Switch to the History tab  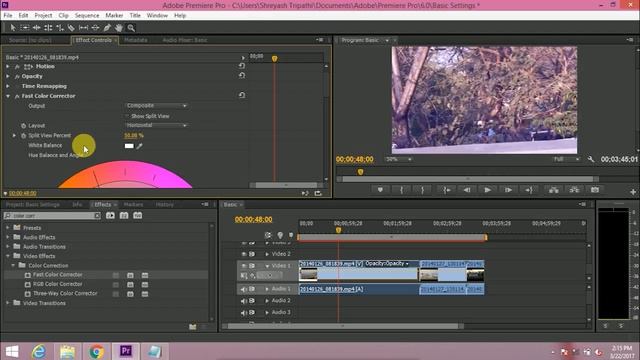click(x=164, y=204)
